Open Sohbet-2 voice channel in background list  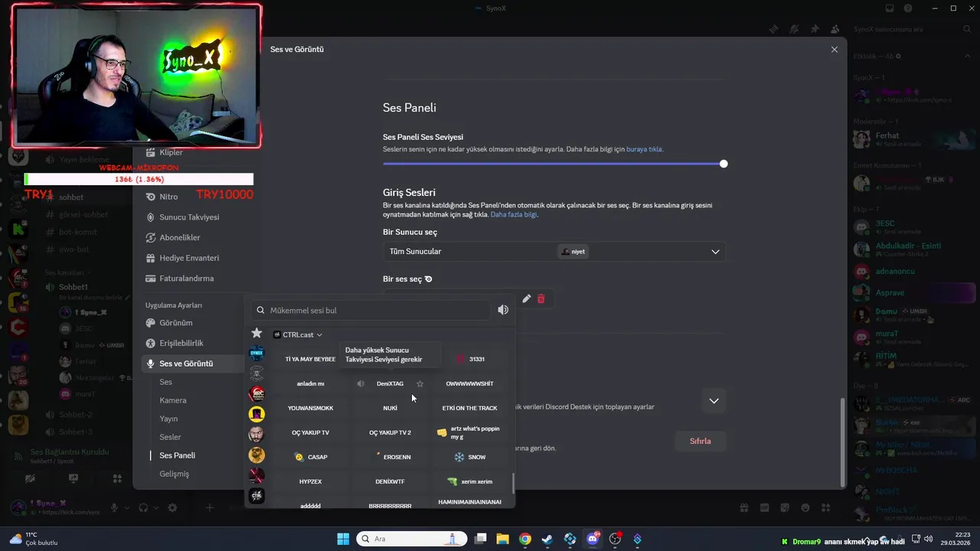pyautogui.click(x=75, y=414)
